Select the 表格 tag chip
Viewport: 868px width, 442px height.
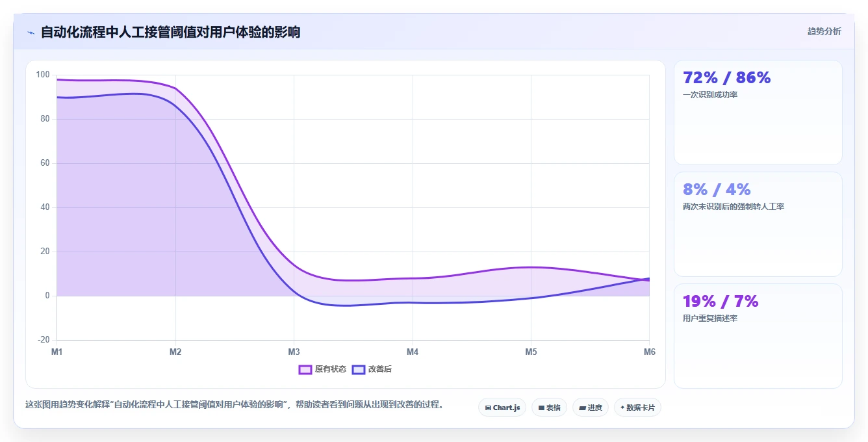pos(549,408)
